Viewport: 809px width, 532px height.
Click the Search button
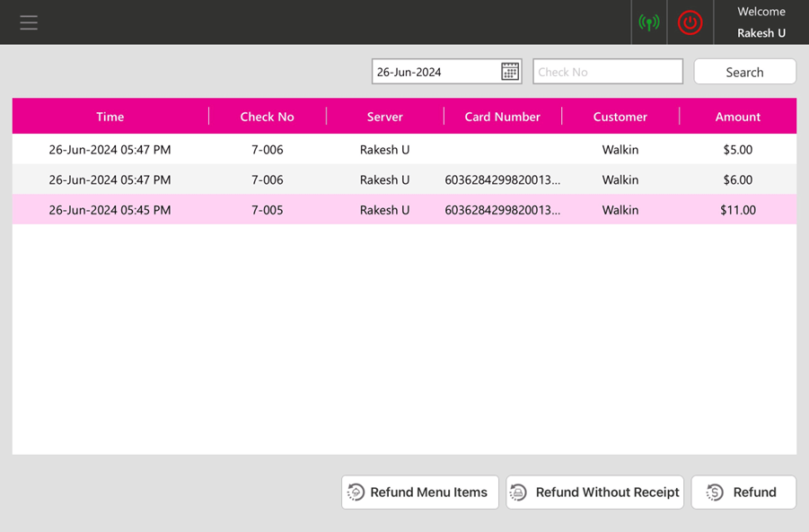tap(744, 72)
